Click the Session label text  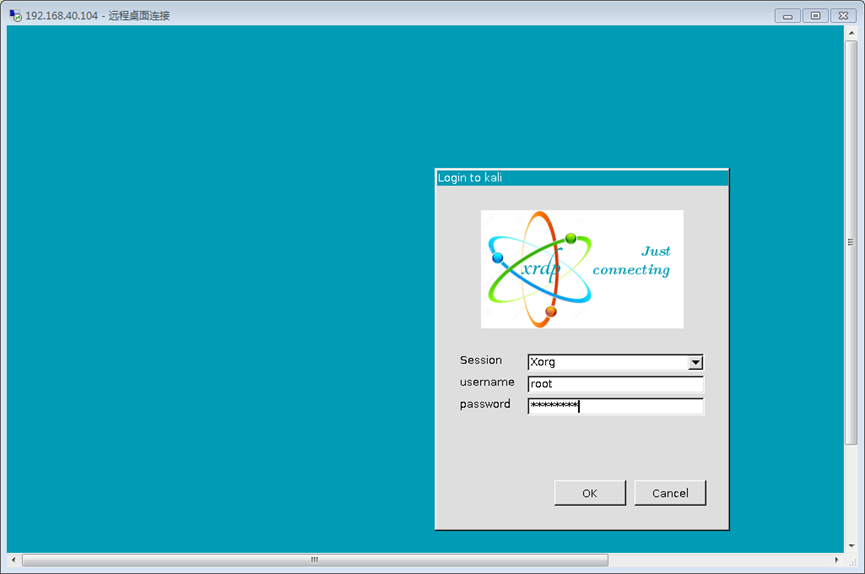(480, 360)
